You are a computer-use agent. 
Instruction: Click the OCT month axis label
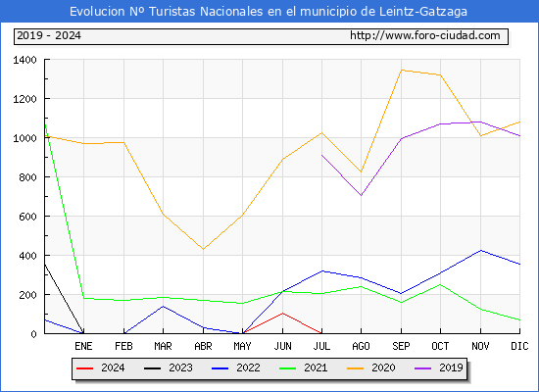tap(440, 346)
